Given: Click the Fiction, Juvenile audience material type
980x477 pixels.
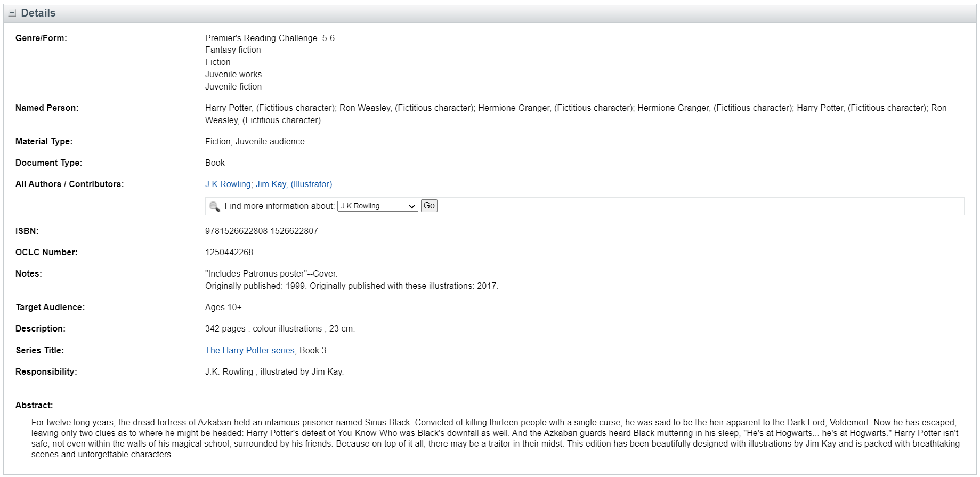Looking at the screenshot, I should (255, 141).
